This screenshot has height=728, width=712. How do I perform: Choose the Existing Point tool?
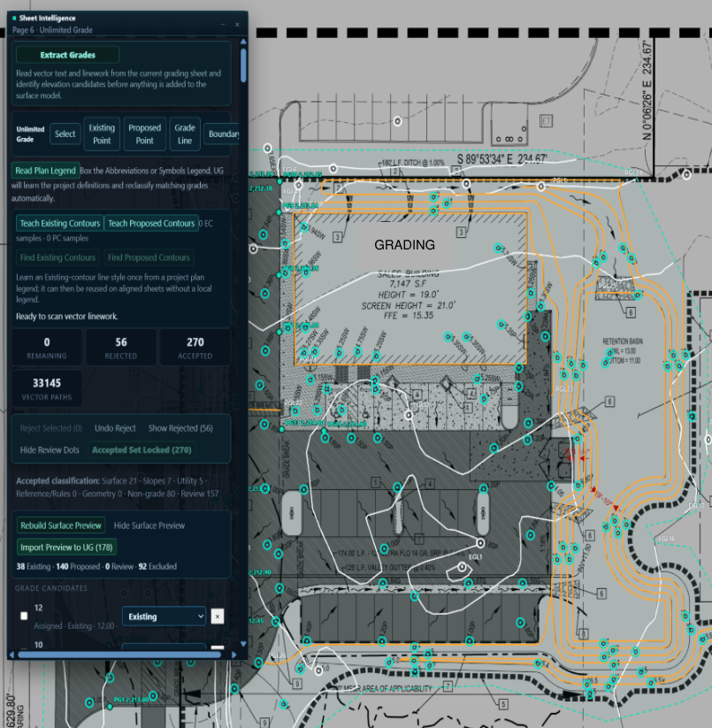pyautogui.click(x=102, y=134)
